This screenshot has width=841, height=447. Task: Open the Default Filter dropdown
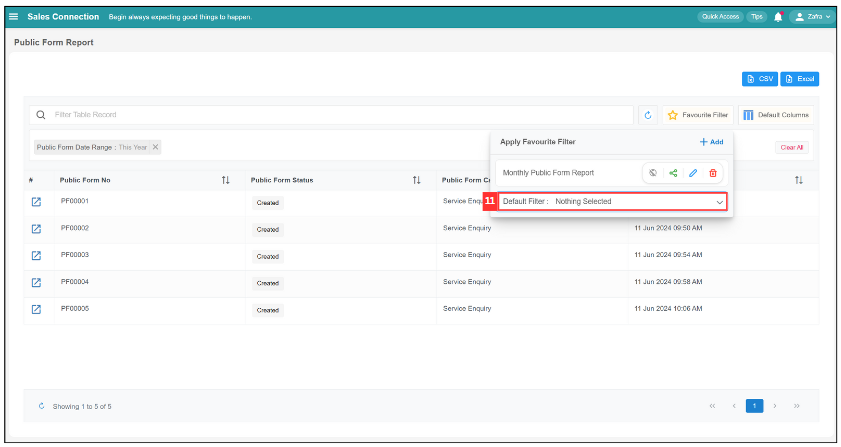[613, 201]
